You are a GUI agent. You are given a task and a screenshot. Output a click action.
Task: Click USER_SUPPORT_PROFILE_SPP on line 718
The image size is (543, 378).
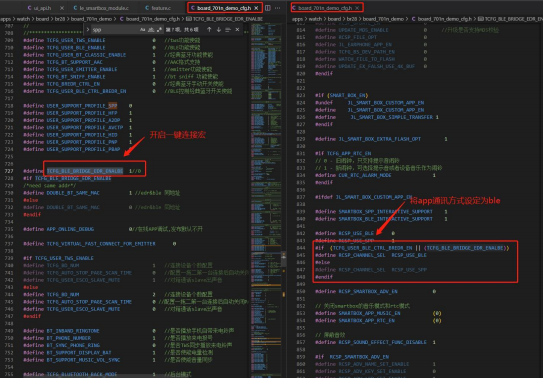click(x=82, y=106)
